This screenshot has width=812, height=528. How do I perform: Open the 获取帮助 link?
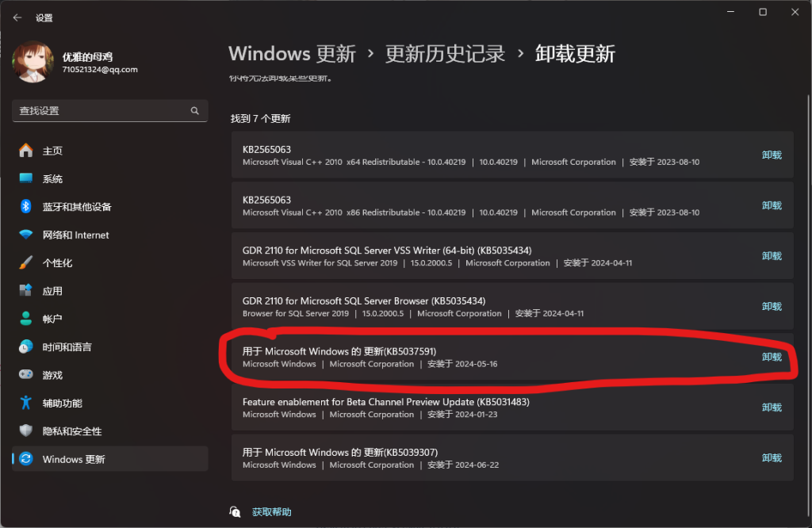(271, 512)
